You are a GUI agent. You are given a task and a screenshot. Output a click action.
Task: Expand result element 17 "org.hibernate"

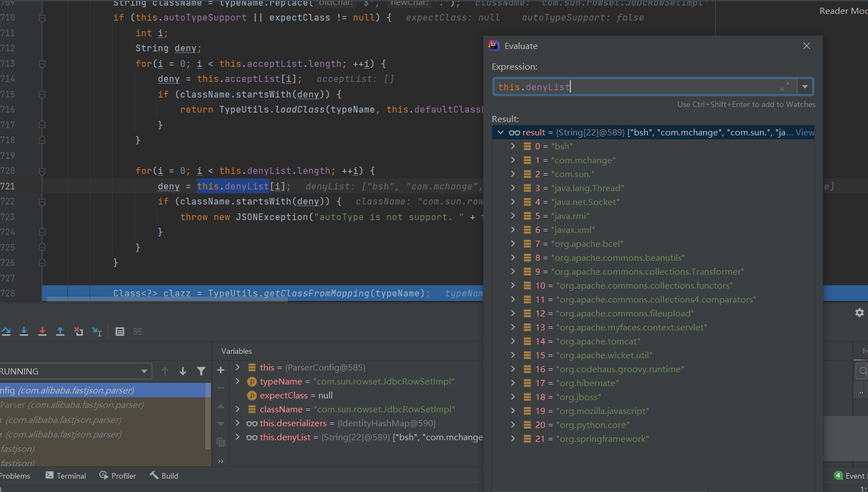click(x=513, y=383)
